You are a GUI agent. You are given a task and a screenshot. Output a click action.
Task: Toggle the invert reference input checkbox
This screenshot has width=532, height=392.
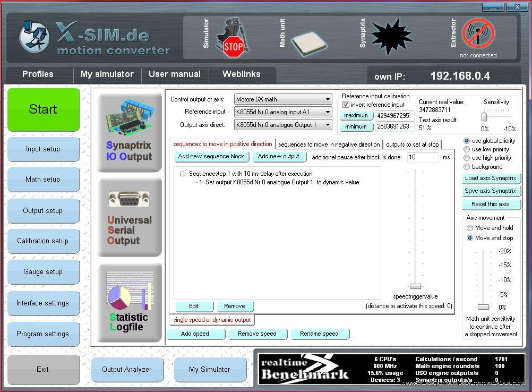coord(346,105)
